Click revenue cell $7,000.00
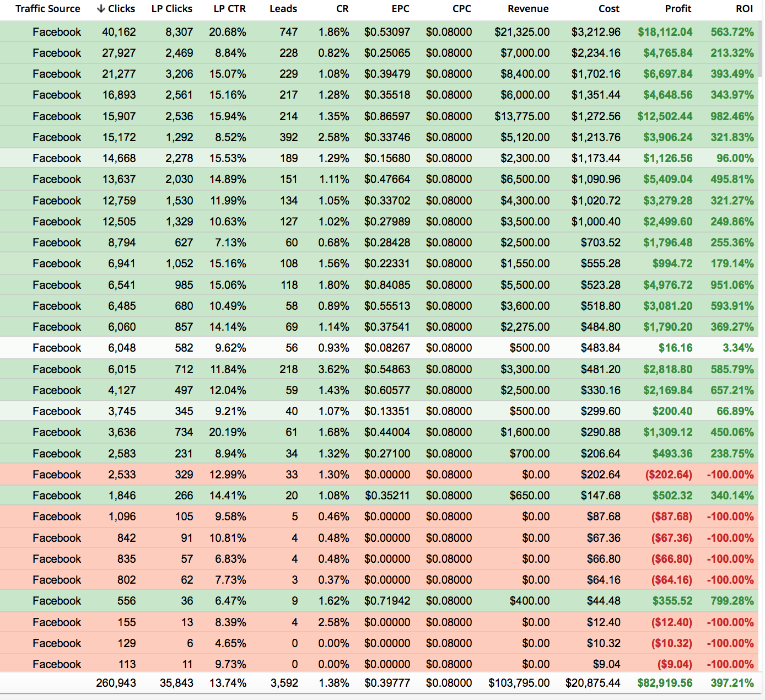This screenshot has width=765, height=700. pyautogui.click(x=525, y=53)
